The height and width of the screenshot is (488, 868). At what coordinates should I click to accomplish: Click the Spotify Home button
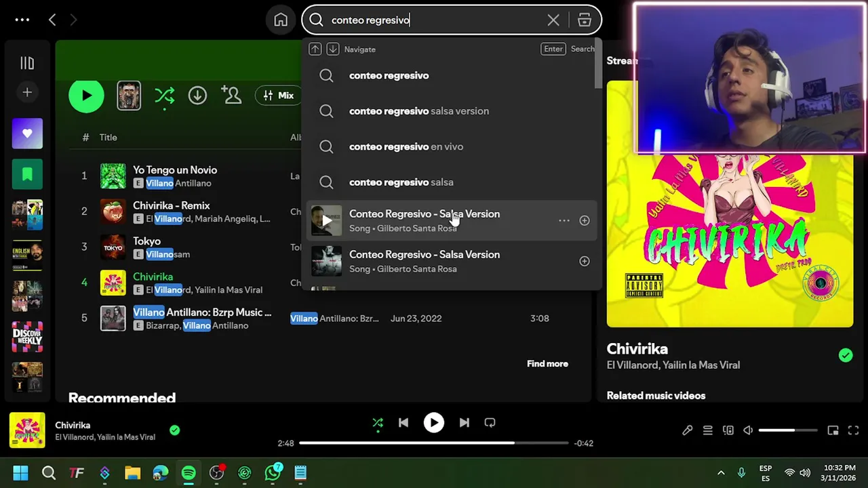pos(281,20)
